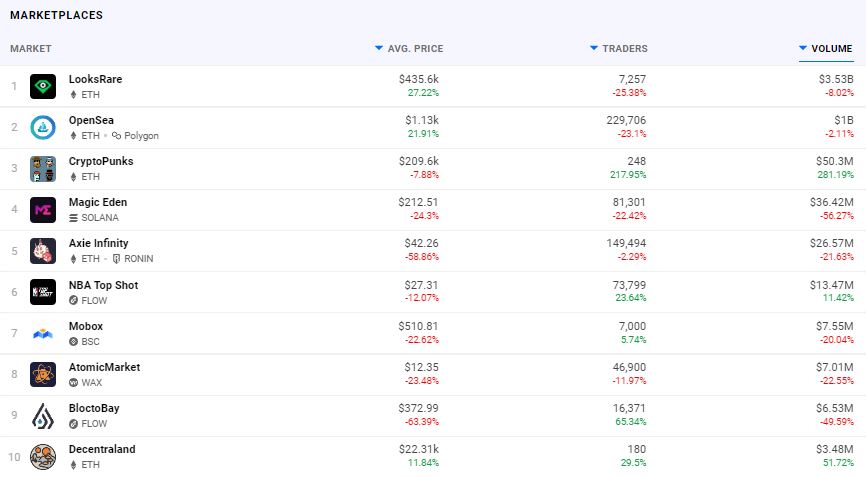
Task: Click BloctoBay traders change 65.34%
Action: 631,422
